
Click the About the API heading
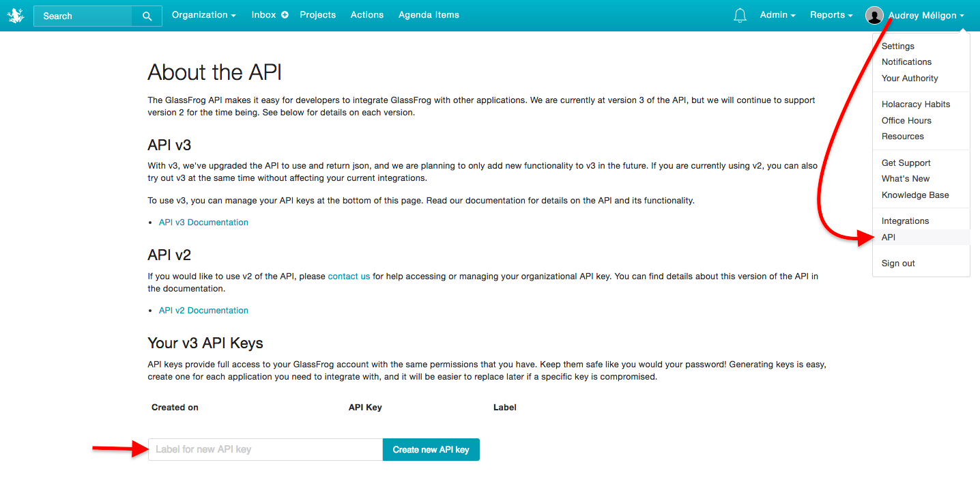215,72
